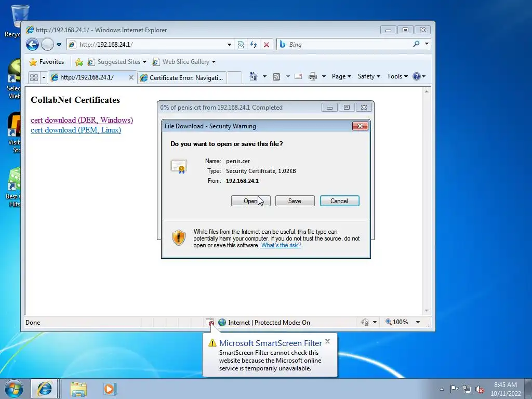Expand the Print dropdown arrow
The width and height of the screenshot is (532, 399).
[324, 76]
